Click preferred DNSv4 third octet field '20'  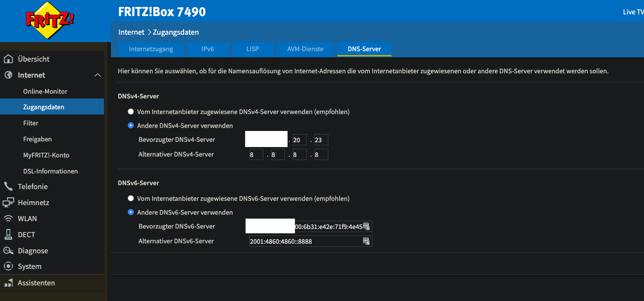point(299,140)
